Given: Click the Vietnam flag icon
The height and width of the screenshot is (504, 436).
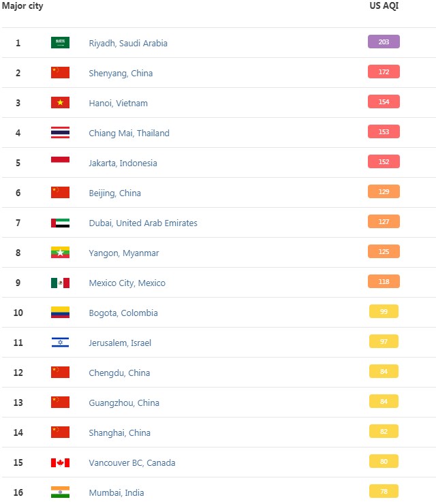Looking at the screenshot, I should point(60,103).
